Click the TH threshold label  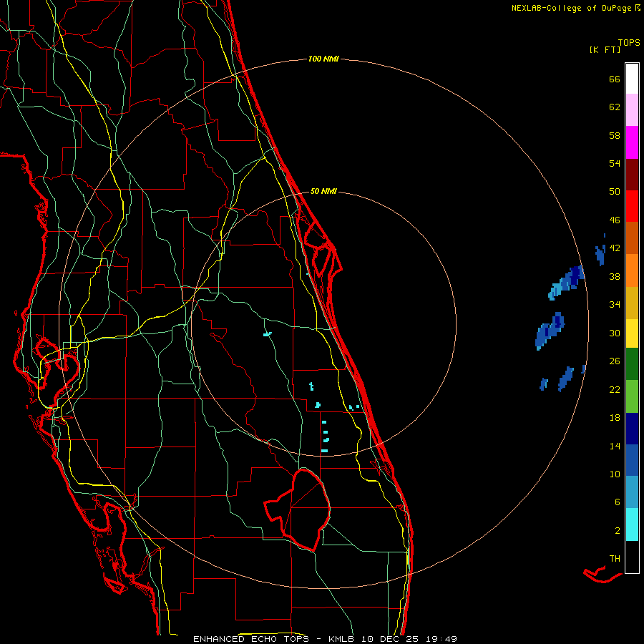(x=615, y=559)
